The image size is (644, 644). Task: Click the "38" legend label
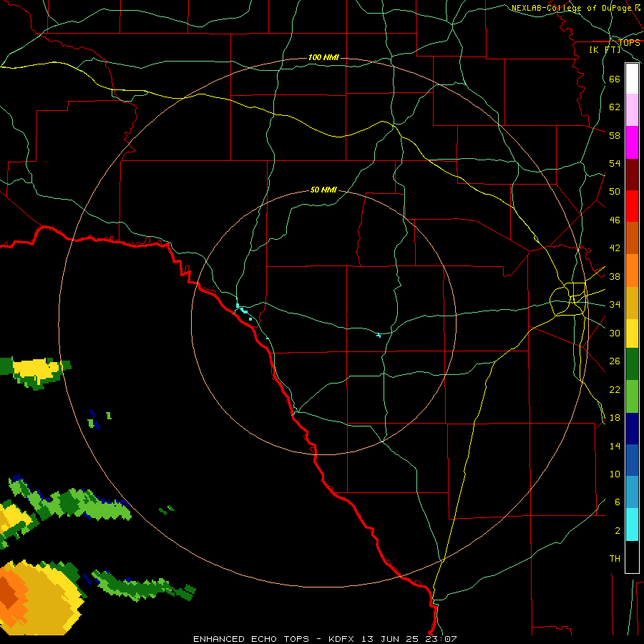[615, 276]
